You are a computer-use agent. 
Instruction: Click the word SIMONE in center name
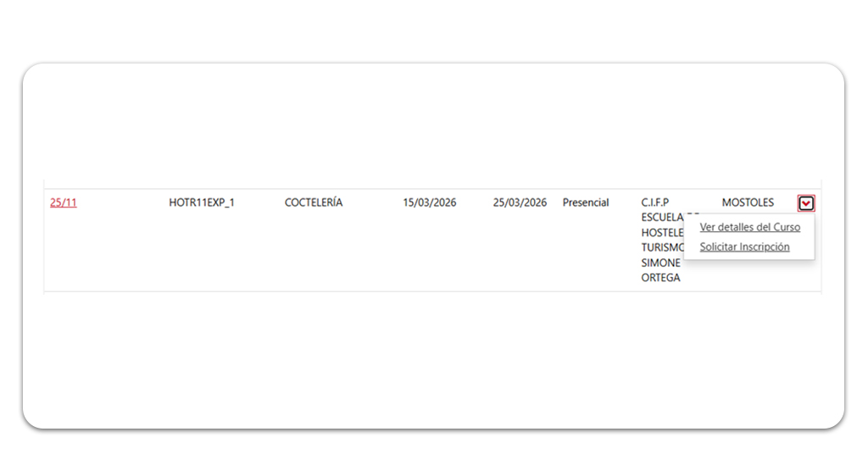coord(661,263)
